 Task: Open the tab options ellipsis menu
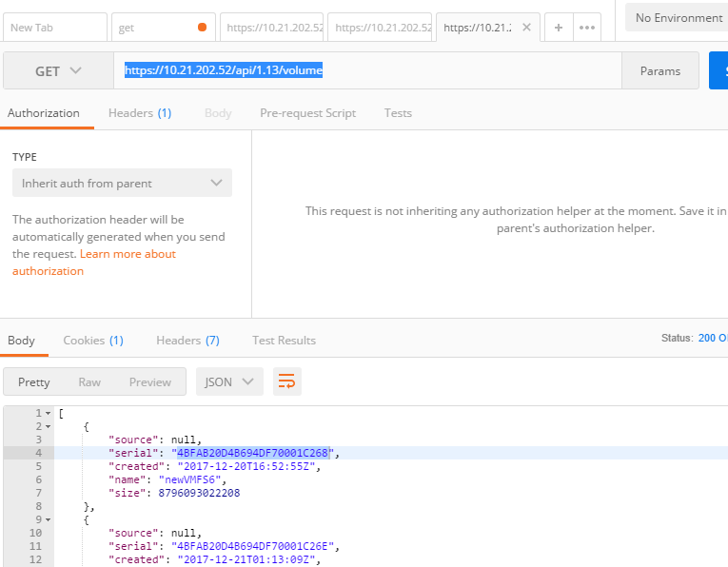[587, 28]
